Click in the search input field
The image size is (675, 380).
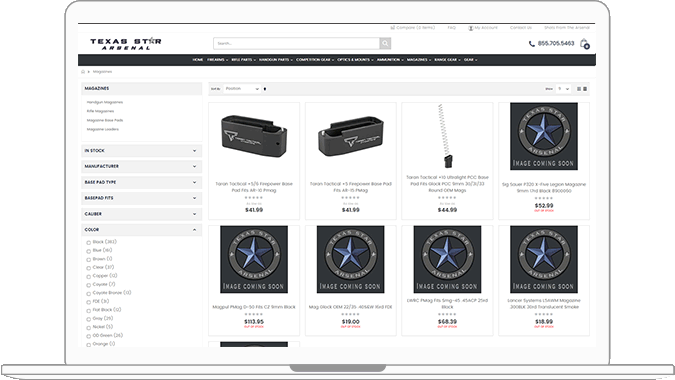coord(296,43)
